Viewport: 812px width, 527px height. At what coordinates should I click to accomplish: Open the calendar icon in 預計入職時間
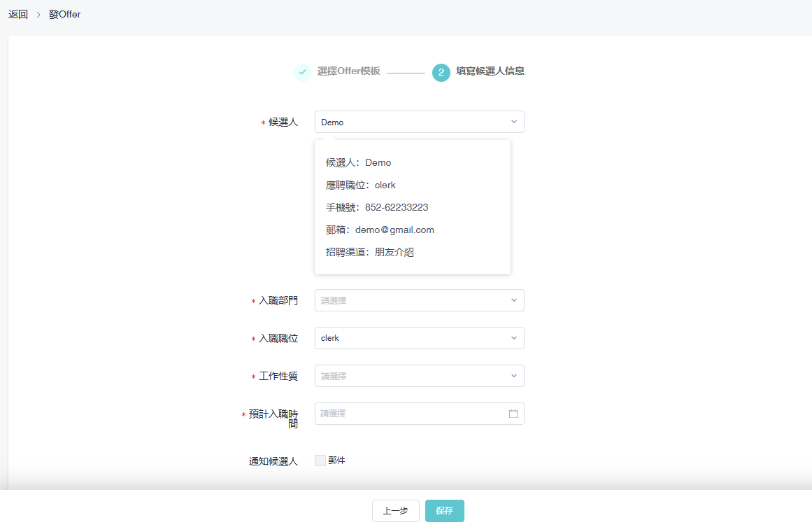tap(513, 414)
